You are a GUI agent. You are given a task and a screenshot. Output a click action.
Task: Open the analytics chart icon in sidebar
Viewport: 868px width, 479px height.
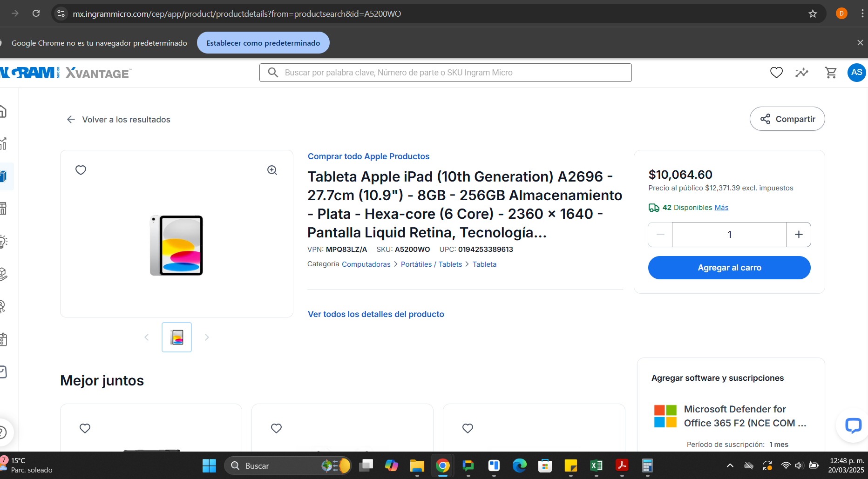[x=3, y=144]
